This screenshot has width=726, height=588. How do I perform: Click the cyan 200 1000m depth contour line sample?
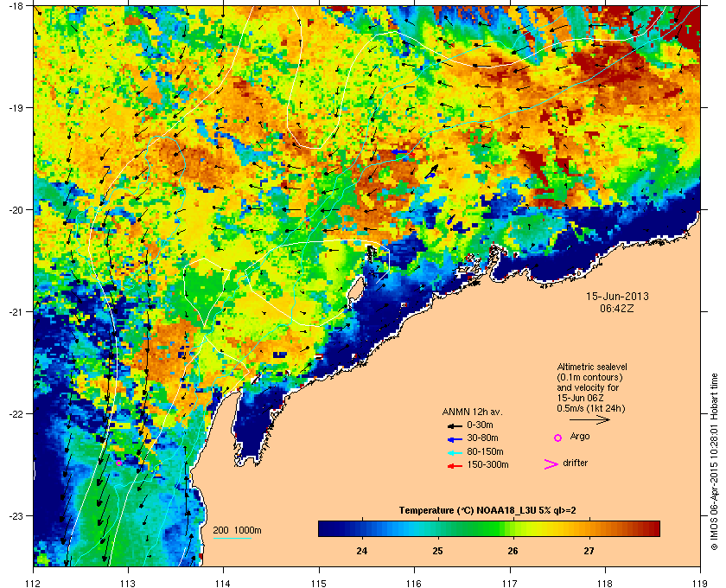click(232, 538)
